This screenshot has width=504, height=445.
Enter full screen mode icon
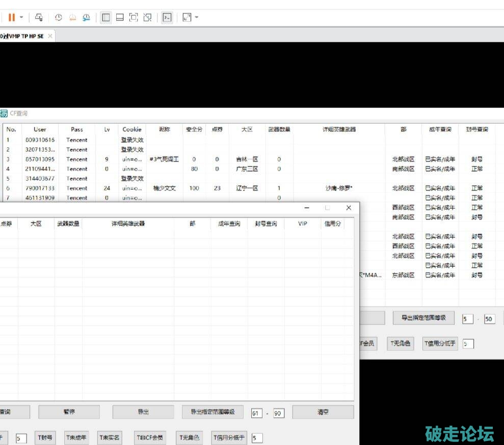pyautogui.click(x=134, y=17)
